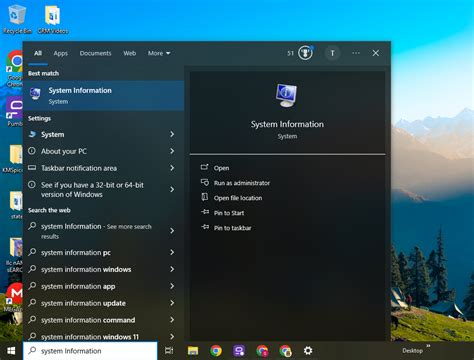Click the Desktop toolbar label on taskbar
This screenshot has width=474, height=360.
[412, 351]
